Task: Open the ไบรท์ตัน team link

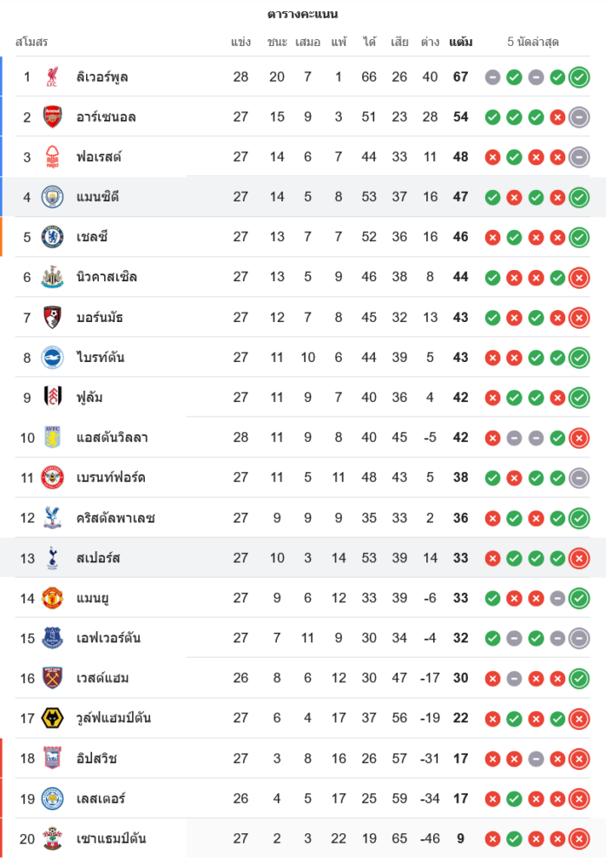Action: pos(100,358)
